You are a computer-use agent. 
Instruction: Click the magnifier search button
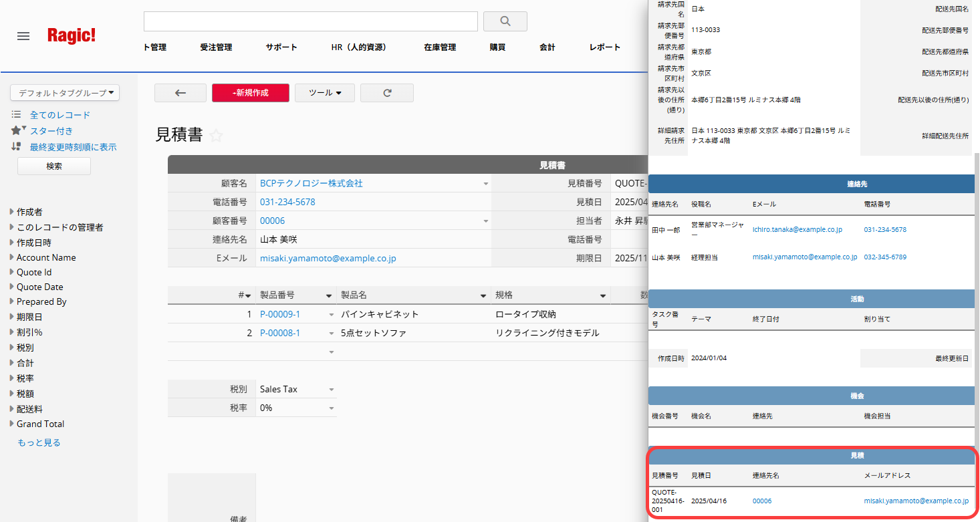[x=505, y=21]
